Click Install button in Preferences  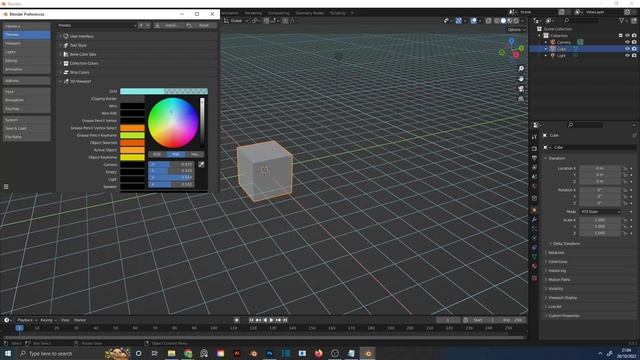click(x=169, y=25)
